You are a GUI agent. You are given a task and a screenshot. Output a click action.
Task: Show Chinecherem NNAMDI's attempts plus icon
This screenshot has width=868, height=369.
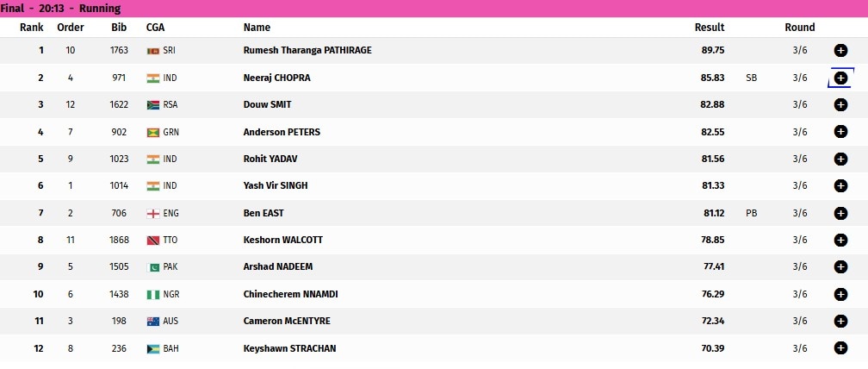tap(840, 294)
